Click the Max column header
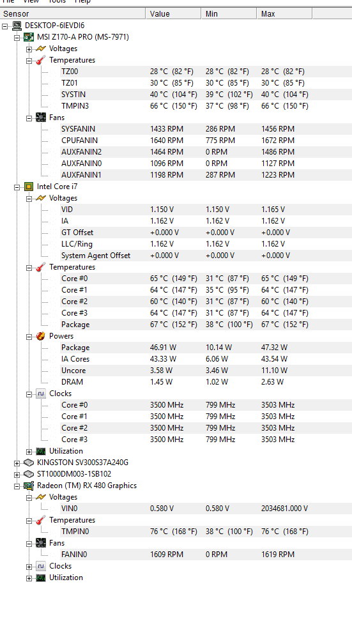Image resolution: width=352 pixels, height=644 pixels. tap(285, 13)
